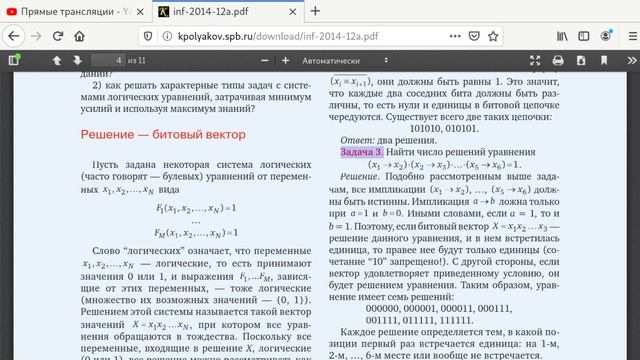640x360 pixels.
Task: Close the inf-2014-12a.pdf tab
Action: (x=293, y=12)
